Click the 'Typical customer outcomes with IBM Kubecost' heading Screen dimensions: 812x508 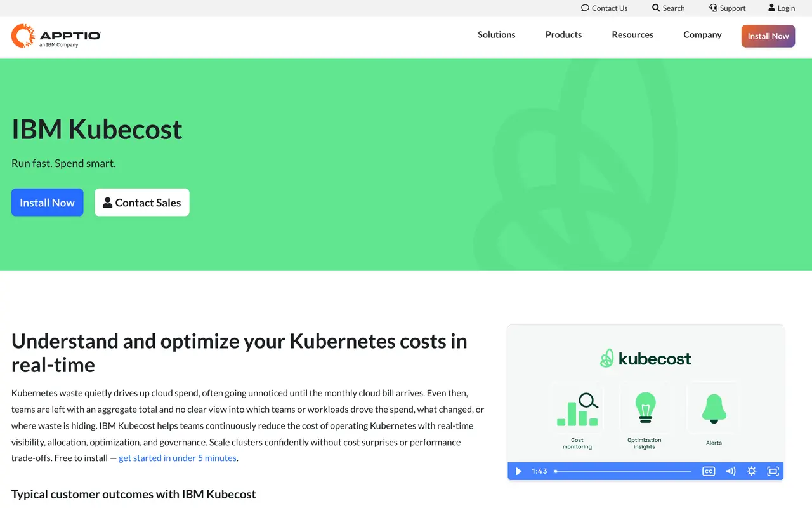point(134,494)
